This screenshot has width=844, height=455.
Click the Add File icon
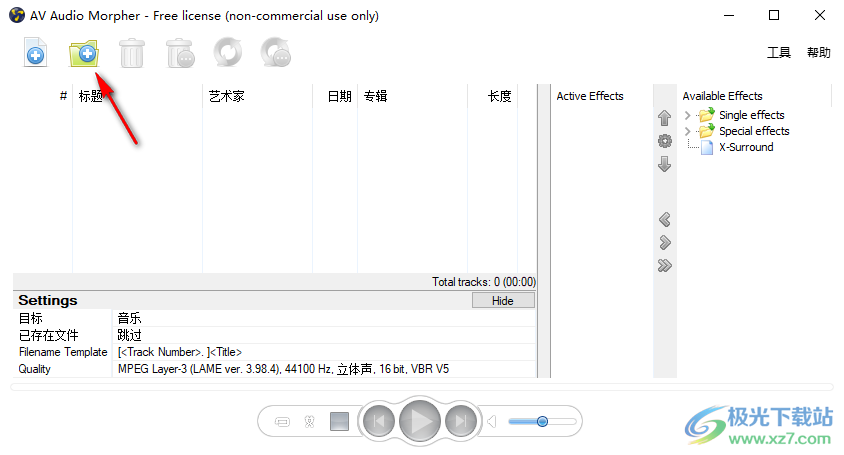click(x=35, y=53)
